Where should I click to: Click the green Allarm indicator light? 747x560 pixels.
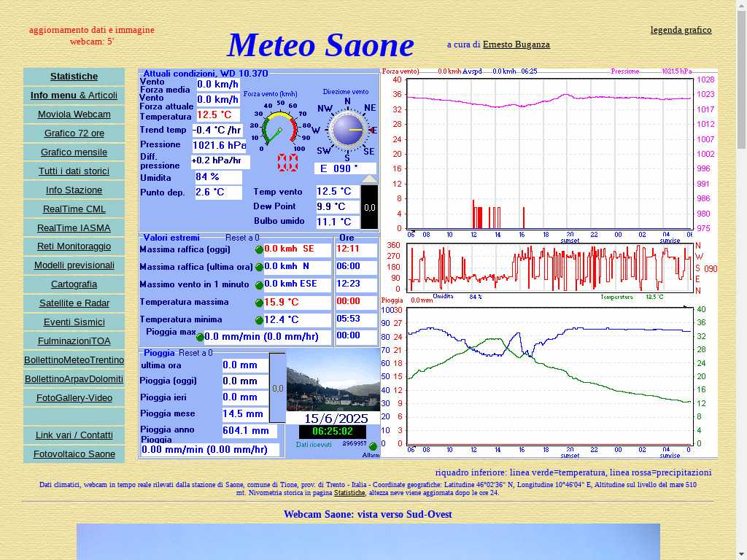(x=373, y=446)
